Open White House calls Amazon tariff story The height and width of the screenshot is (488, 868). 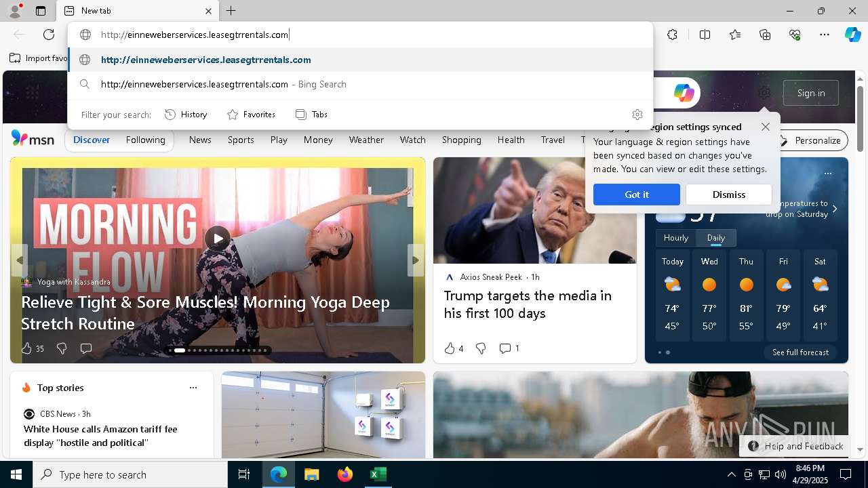pyautogui.click(x=100, y=436)
